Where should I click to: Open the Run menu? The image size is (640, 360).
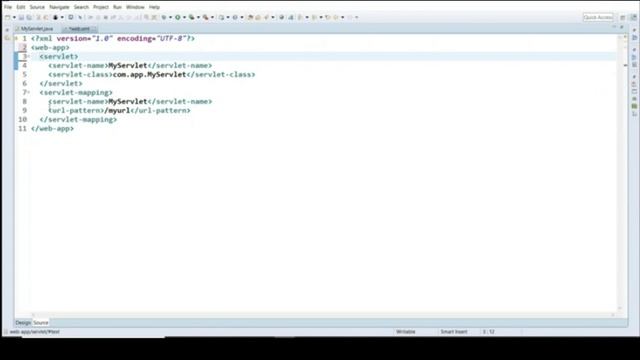[x=118, y=7]
